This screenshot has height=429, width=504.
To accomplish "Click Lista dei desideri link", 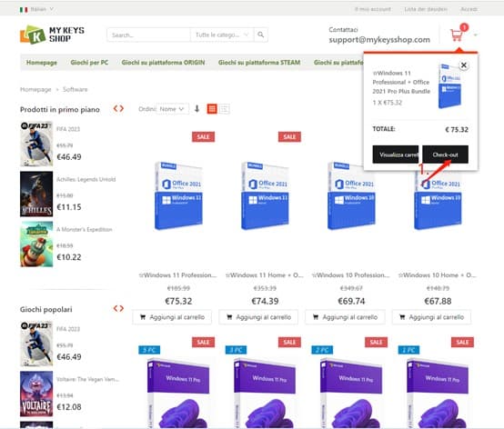I will [426, 9].
